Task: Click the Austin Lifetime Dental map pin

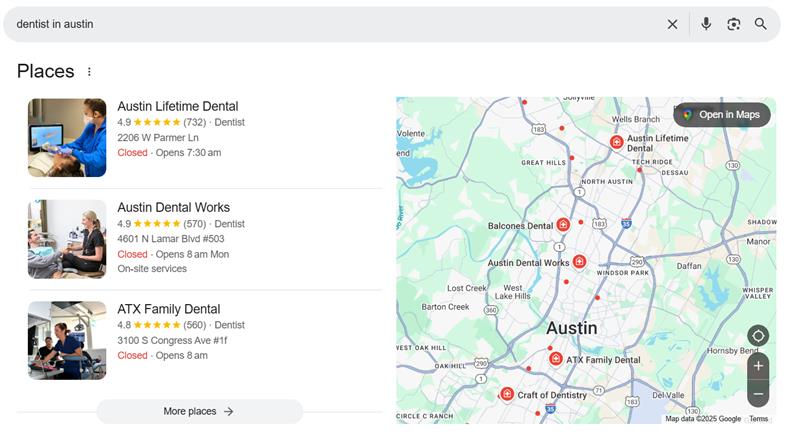Action: 616,142
